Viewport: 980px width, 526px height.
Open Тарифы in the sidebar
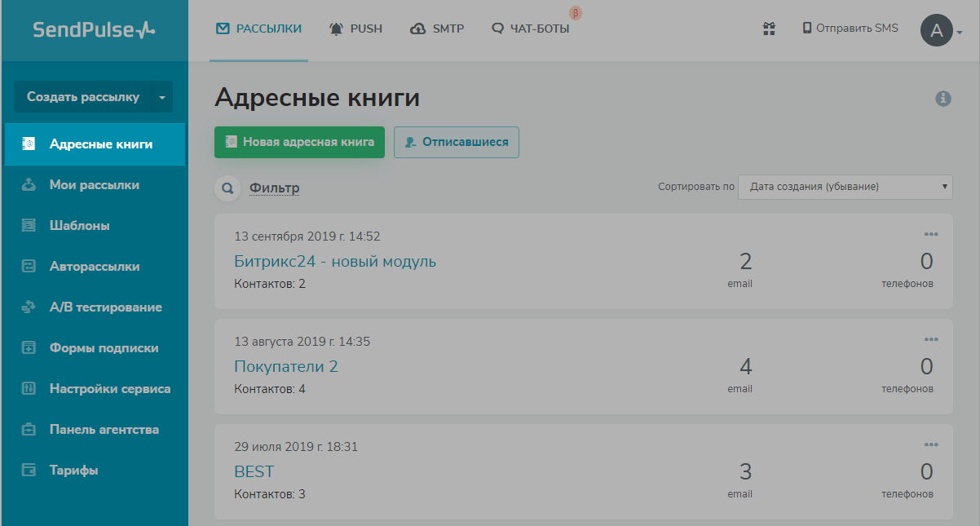tap(95, 471)
